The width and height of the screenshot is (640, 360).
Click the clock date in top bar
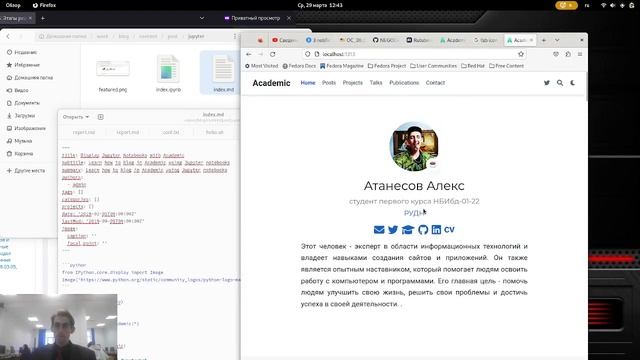point(320,5)
